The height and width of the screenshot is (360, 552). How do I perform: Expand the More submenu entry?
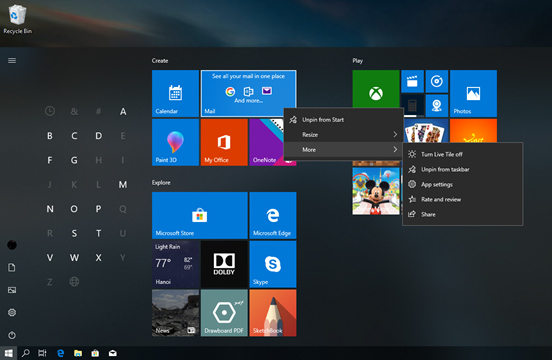click(x=343, y=150)
